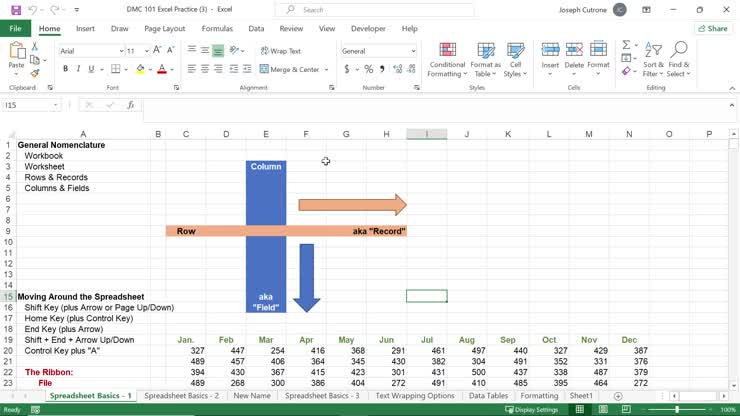This screenshot has height=416, width=740.
Task: Click the Insert cells button
Action: point(550,59)
